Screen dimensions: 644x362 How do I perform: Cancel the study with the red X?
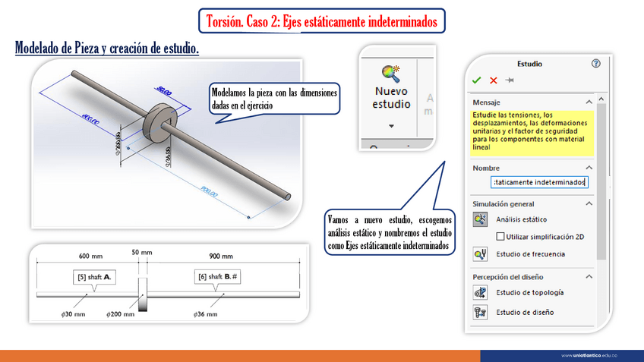coord(494,80)
